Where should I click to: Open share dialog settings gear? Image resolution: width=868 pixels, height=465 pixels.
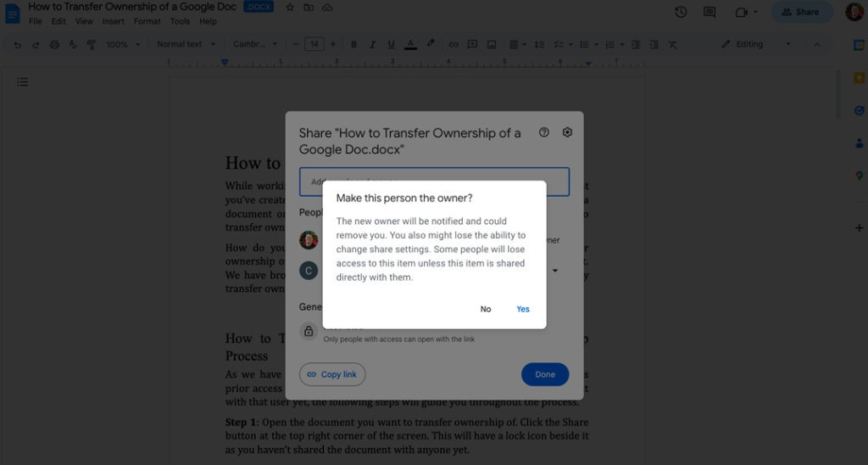(x=568, y=132)
